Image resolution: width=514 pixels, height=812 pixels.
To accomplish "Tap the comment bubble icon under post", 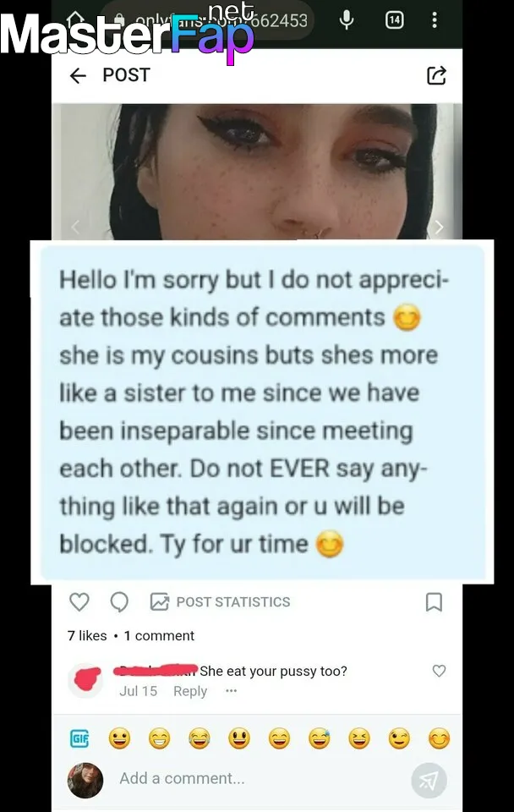I will click(x=119, y=601).
